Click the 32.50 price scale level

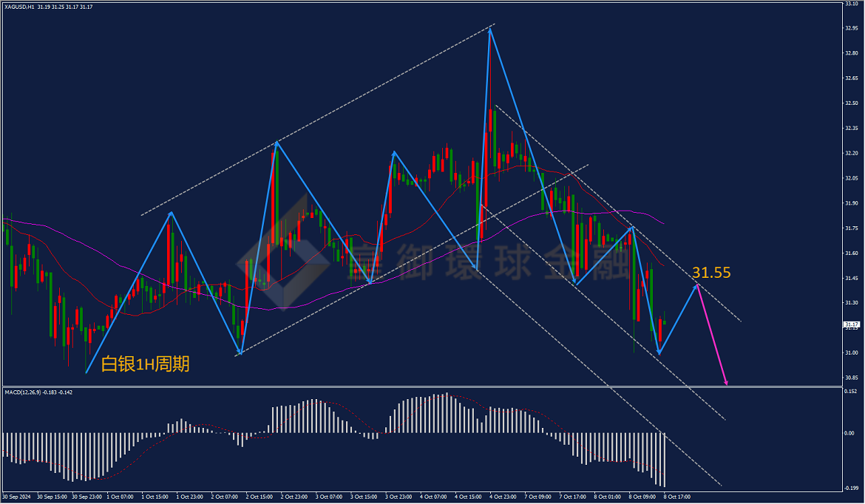coord(851,103)
